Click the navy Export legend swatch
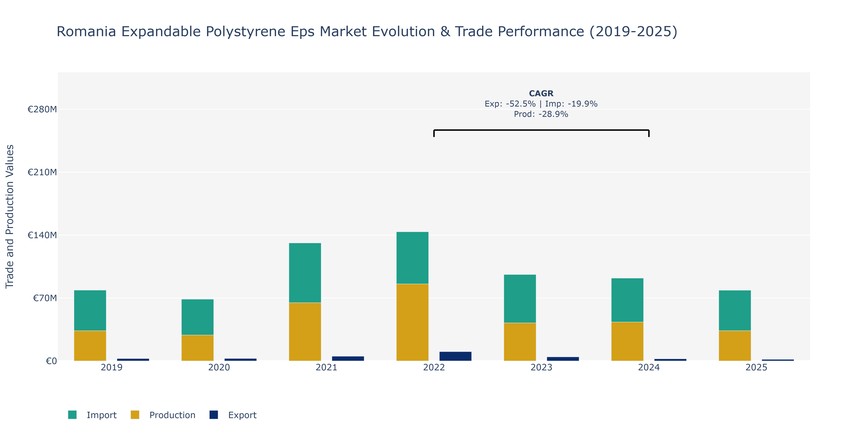 coord(214,415)
